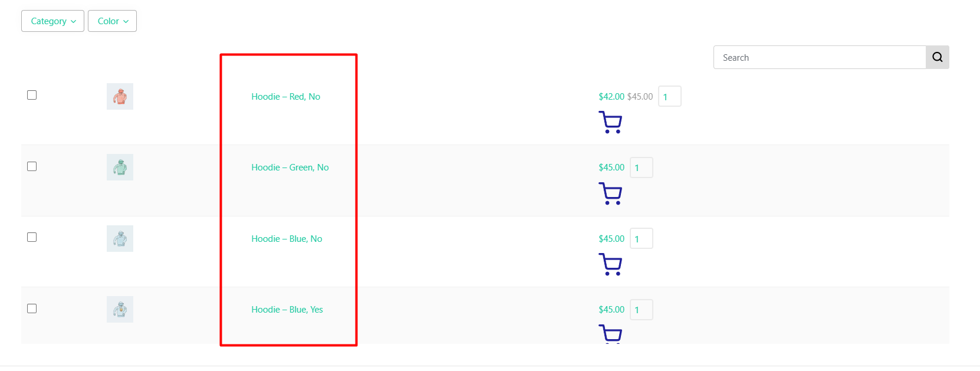
Task: Open Hoodie – Green, No product link
Action: pos(290,168)
